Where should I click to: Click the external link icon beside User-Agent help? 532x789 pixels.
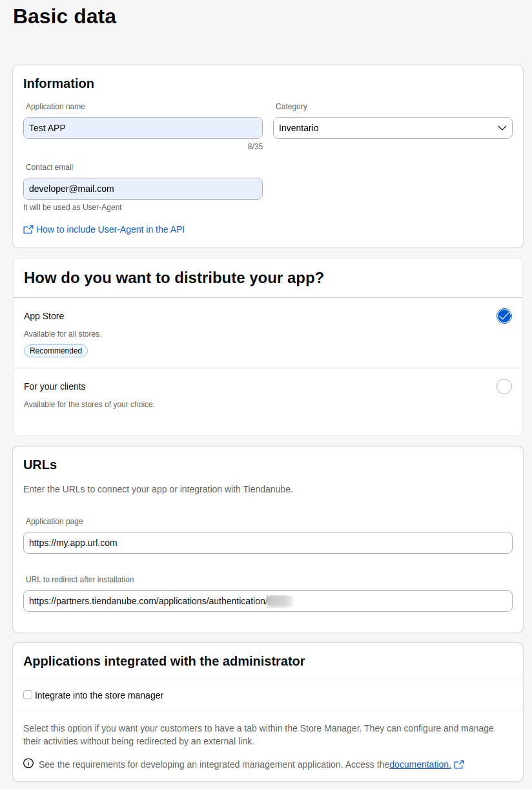click(x=28, y=229)
